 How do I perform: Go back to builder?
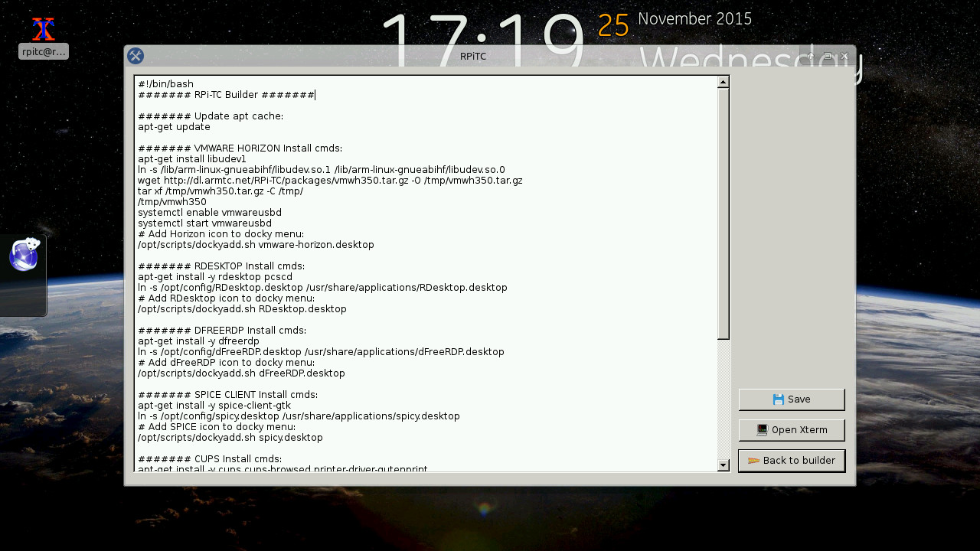tap(792, 461)
